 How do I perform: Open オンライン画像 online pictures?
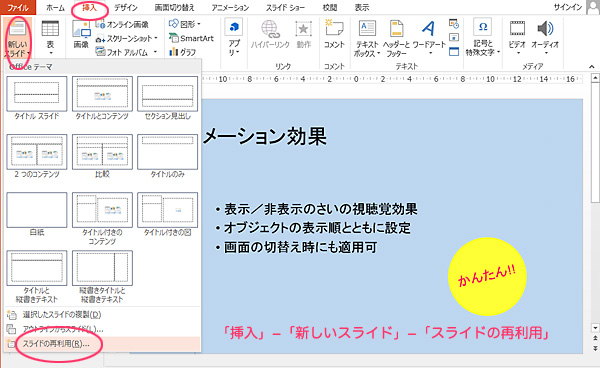click(122, 25)
